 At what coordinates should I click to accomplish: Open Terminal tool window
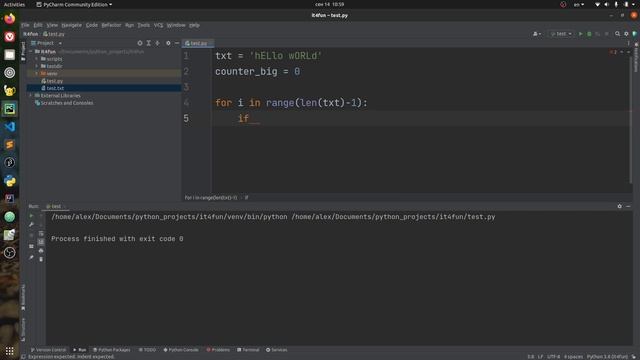click(x=248, y=350)
